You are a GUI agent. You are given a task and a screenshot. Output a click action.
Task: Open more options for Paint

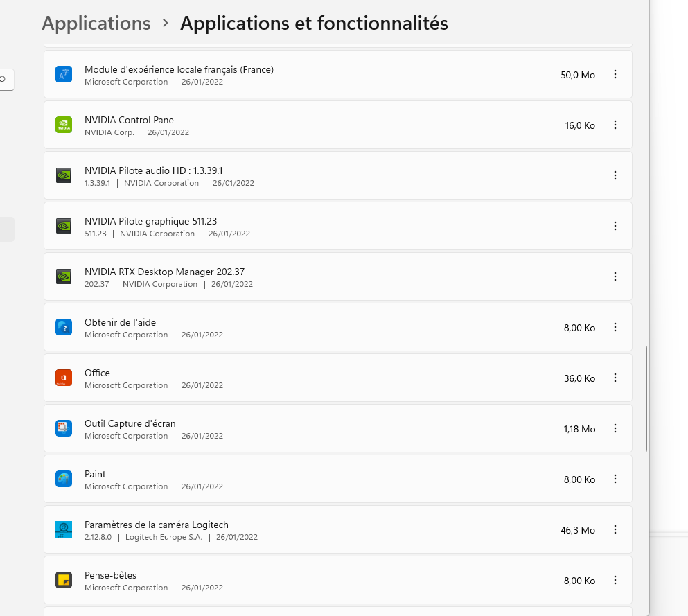click(615, 479)
